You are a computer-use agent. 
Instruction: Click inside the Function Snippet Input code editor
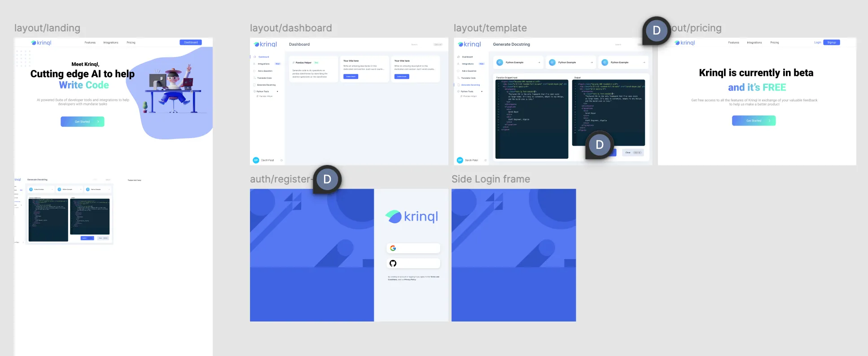532,119
